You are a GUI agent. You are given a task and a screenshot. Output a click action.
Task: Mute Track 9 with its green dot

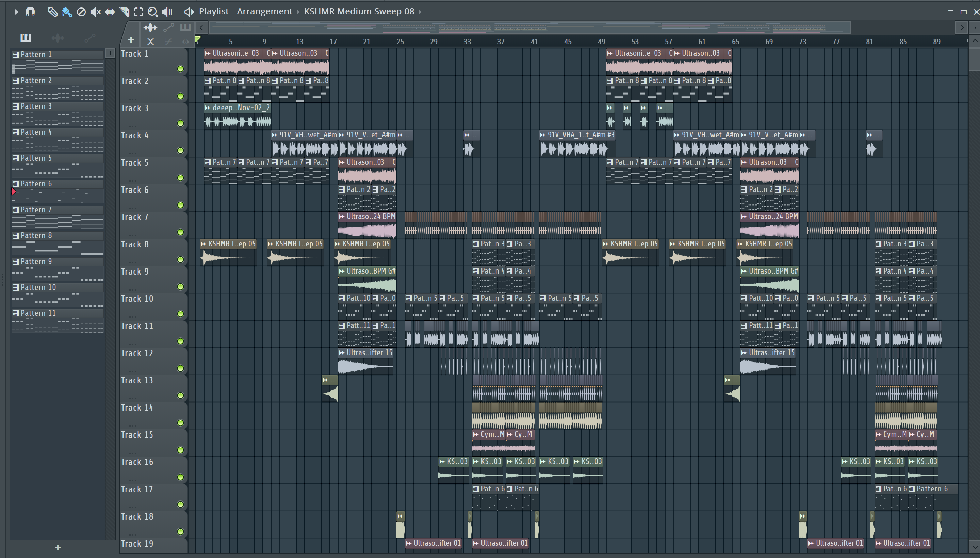180,287
